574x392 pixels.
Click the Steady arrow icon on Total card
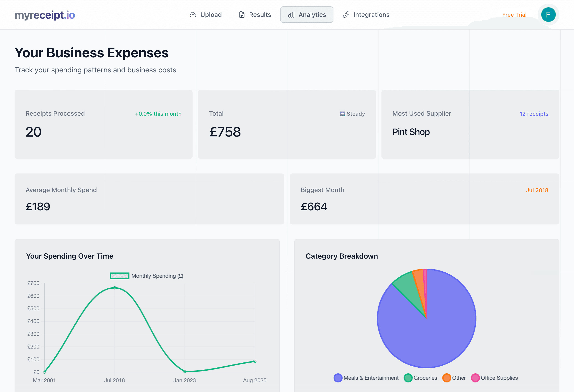(342, 114)
